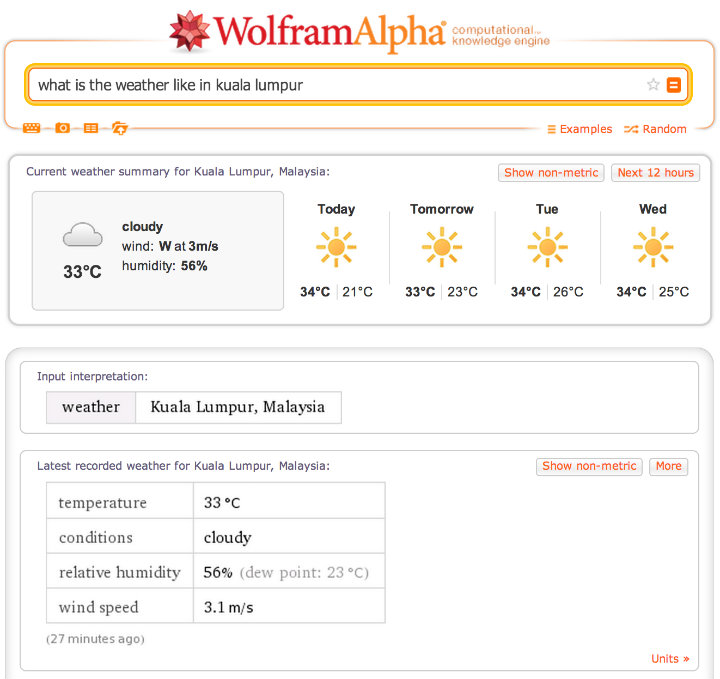Screen dimensions: 720x679
Task: Click the Tomorrow sun forecast icon
Action: [x=442, y=247]
